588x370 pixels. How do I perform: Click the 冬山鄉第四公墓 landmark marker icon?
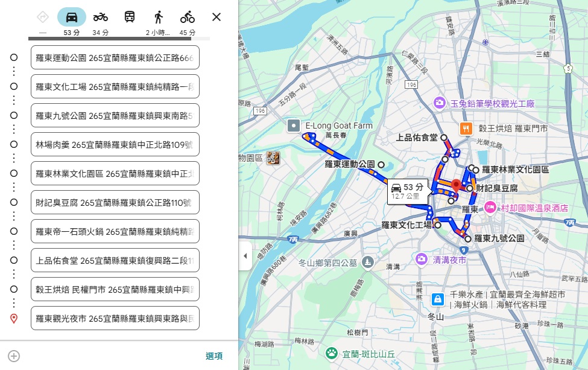coord(367,262)
